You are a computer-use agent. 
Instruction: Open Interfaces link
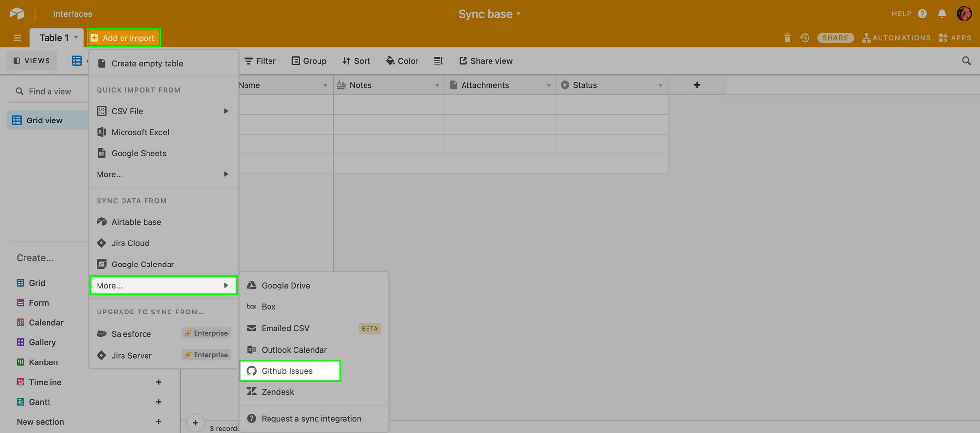(73, 14)
